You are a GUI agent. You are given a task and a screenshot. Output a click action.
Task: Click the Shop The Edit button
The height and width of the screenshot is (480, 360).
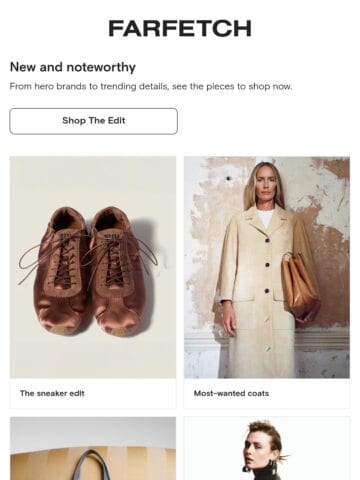94,121
